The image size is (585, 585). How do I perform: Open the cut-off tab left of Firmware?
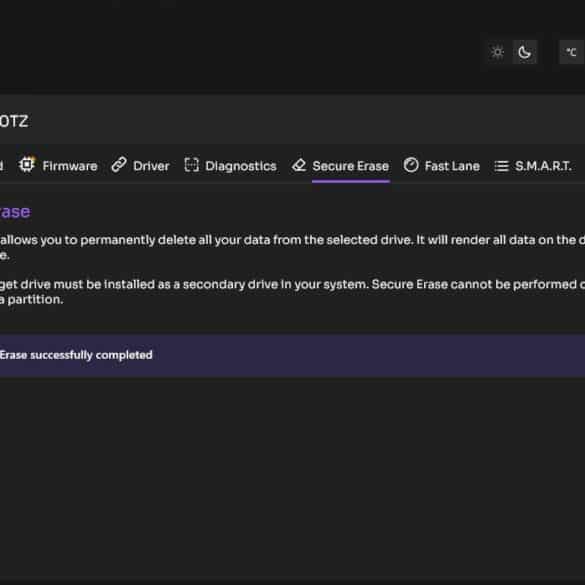pos(2,166)
